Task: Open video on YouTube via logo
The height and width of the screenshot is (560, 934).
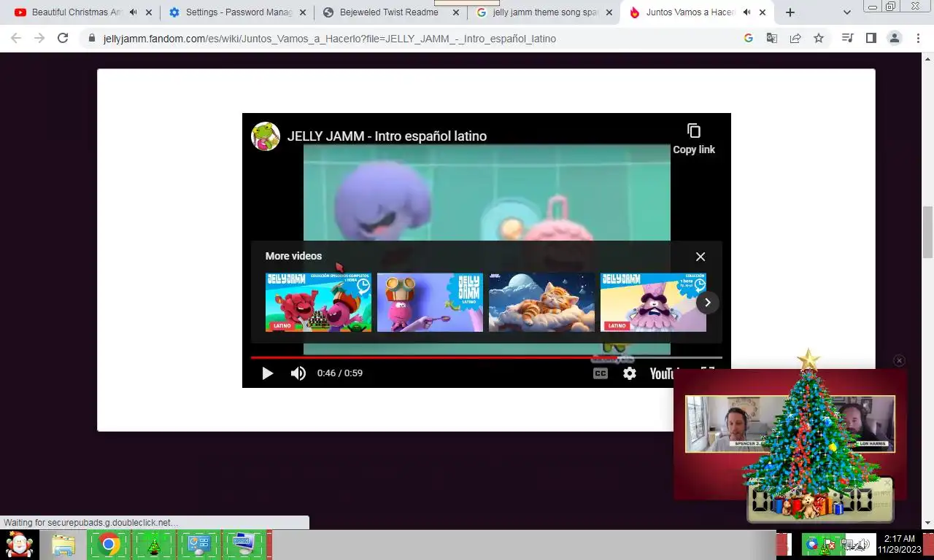Action: (662, 373)
